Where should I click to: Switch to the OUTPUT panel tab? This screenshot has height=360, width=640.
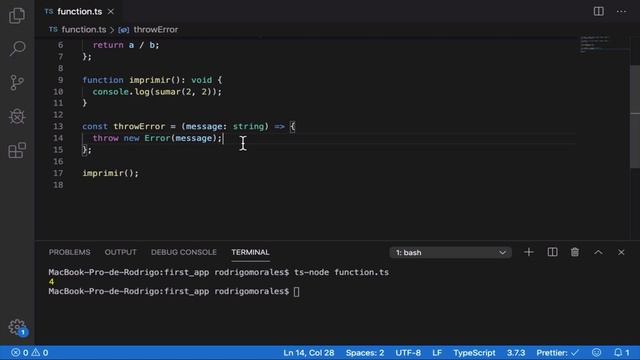click(x=120, y=252)
